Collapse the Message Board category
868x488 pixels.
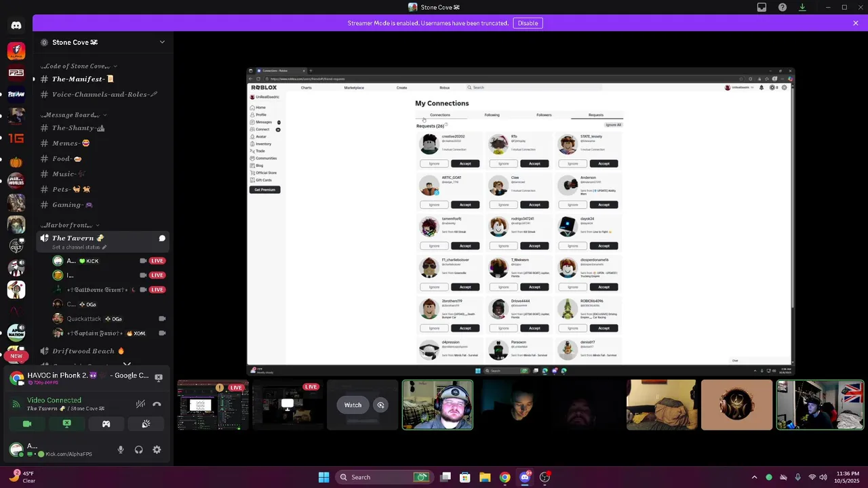tap(73, 115)
